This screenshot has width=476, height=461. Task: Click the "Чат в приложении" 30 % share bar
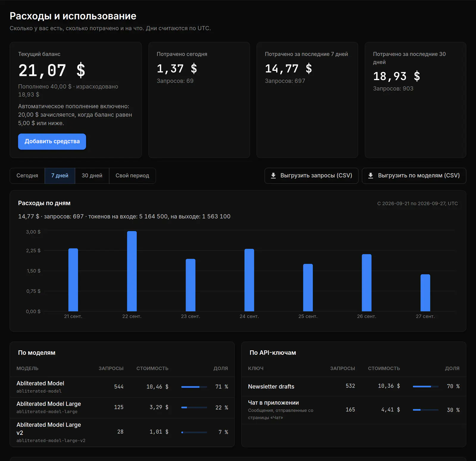(426, 410)
